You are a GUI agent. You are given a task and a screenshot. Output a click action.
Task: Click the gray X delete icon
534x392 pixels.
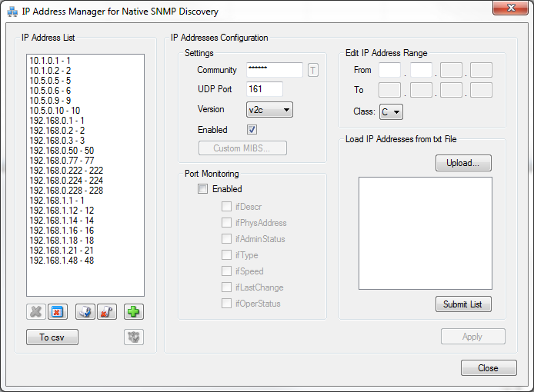pyautogui.click(x=35, y=312)
